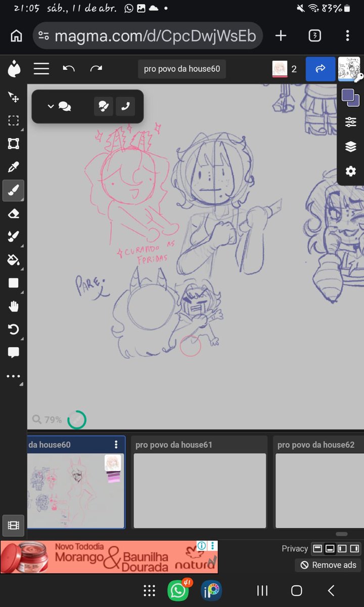
Task: Select the Brush tool
Action: (14, 190)
